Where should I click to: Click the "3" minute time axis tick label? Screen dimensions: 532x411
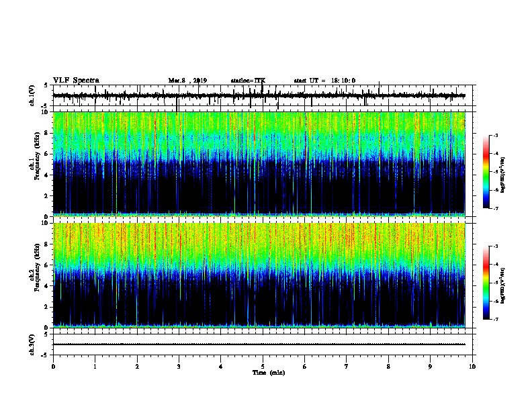[179, 367]
